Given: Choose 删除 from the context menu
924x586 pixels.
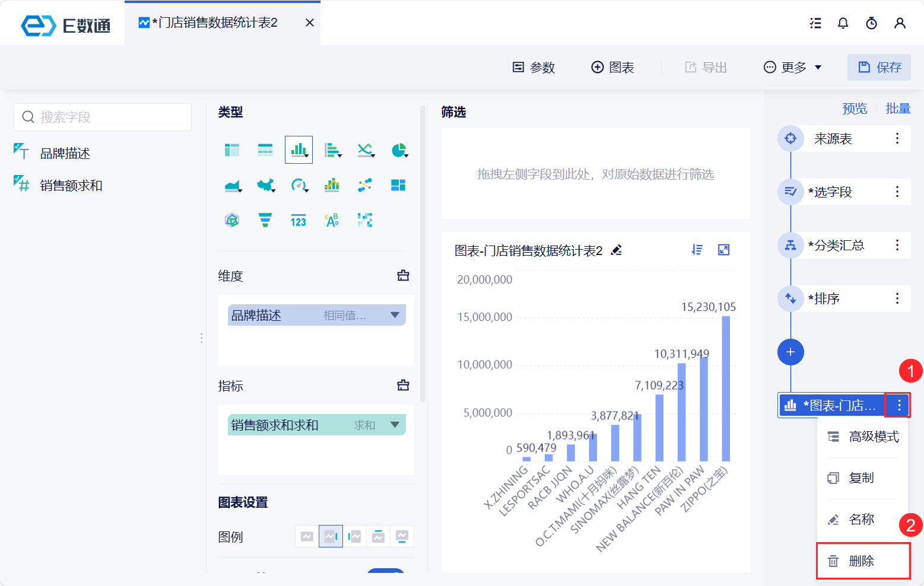Looking at the screenshot, I should 863,561.
